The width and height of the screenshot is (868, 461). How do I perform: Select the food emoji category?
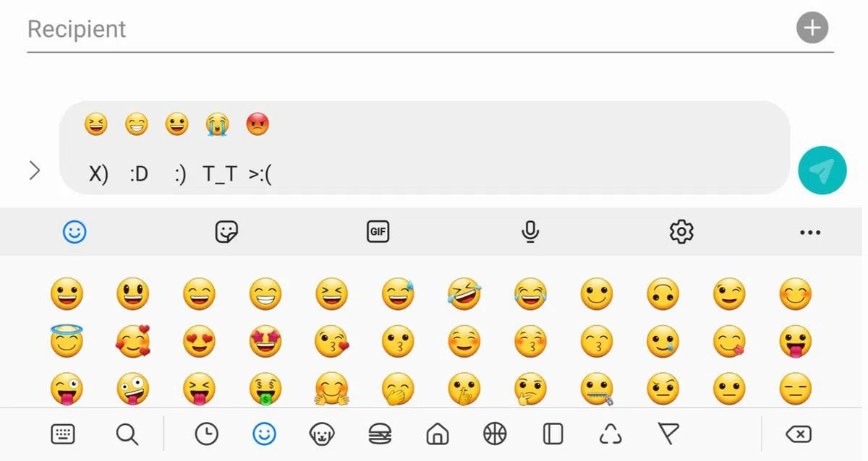click(380, 434)
